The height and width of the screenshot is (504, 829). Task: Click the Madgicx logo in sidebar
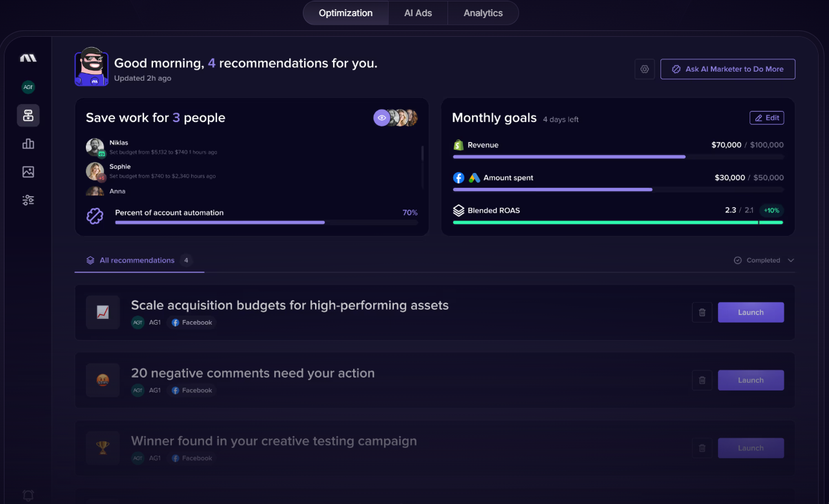[28, 58]
